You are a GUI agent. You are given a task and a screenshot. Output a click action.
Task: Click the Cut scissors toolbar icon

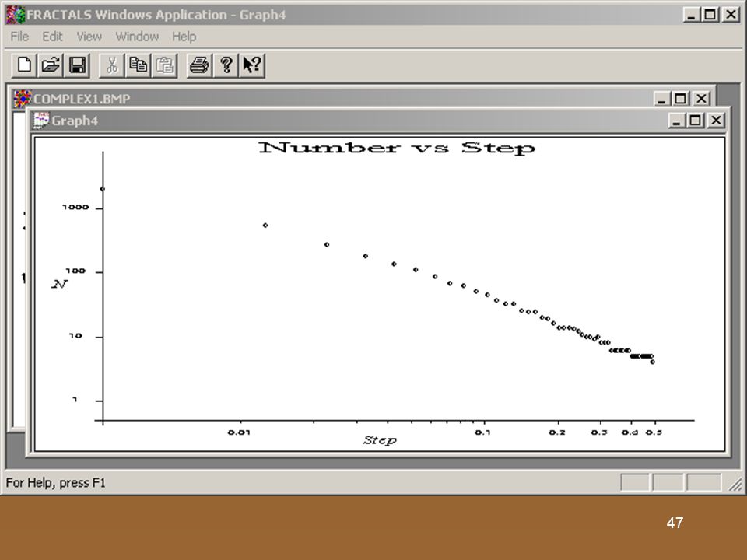point(112,65)
